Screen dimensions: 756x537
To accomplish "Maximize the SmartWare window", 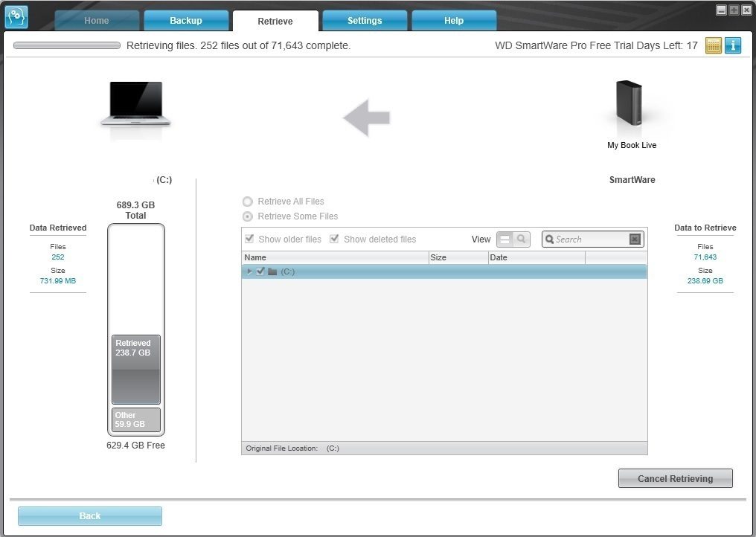I will [x=734, y=10].
